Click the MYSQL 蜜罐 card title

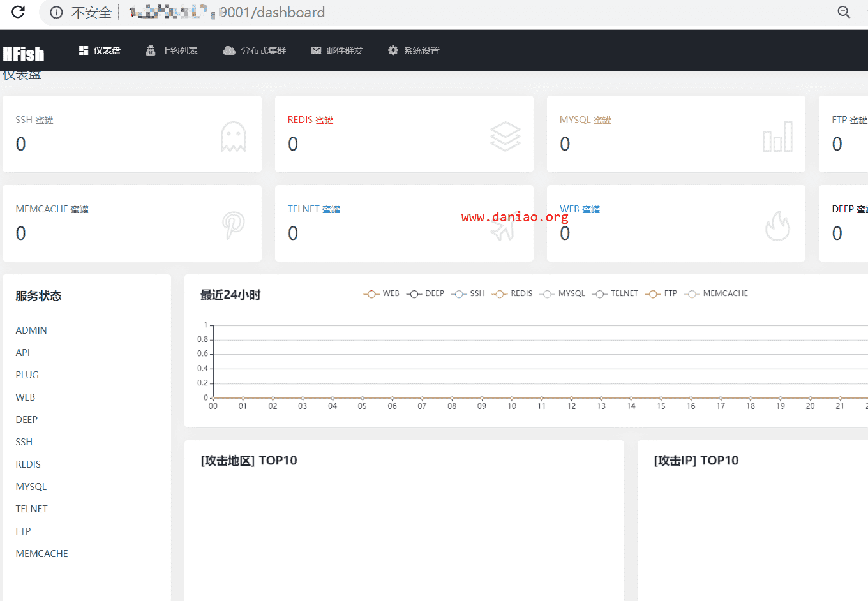click(x=585, y=120)
